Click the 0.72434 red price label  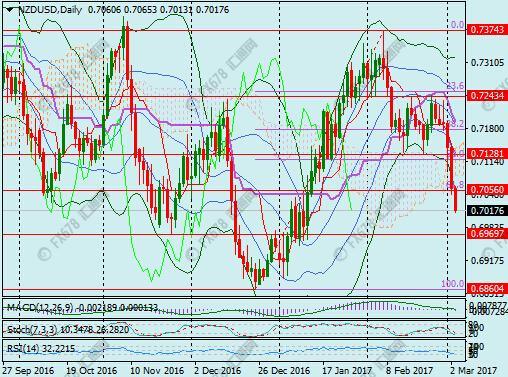[487, 96]
